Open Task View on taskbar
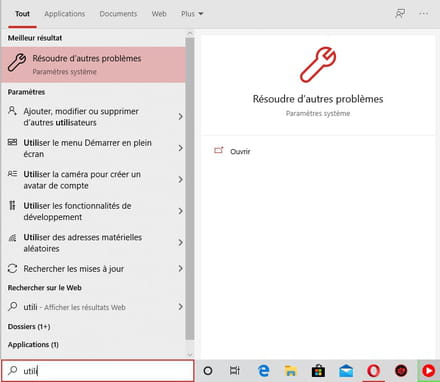Screen dimensions: 440x382 click(235, 371)
